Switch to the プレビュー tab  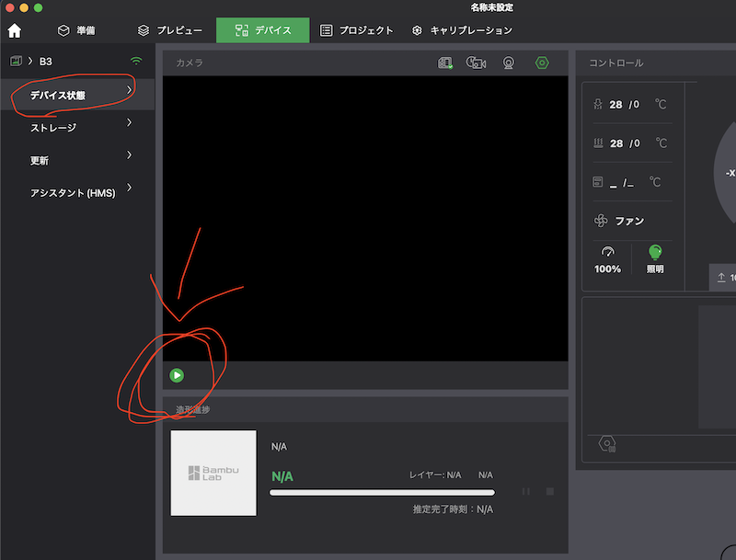[169, 30]
